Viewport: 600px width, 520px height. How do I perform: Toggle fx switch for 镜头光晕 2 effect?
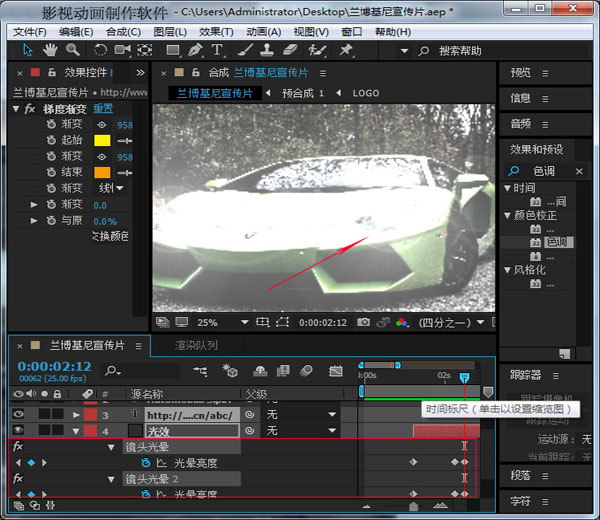[18, 478]
